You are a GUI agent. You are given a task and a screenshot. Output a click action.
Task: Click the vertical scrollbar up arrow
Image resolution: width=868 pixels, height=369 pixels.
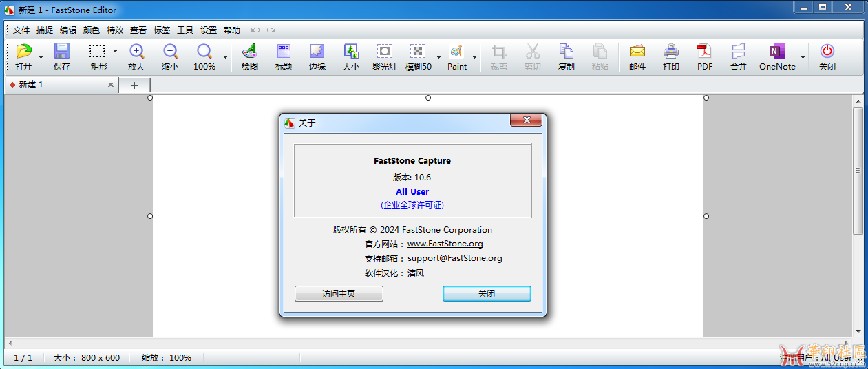pyautogui.click(x=858, y=101)
